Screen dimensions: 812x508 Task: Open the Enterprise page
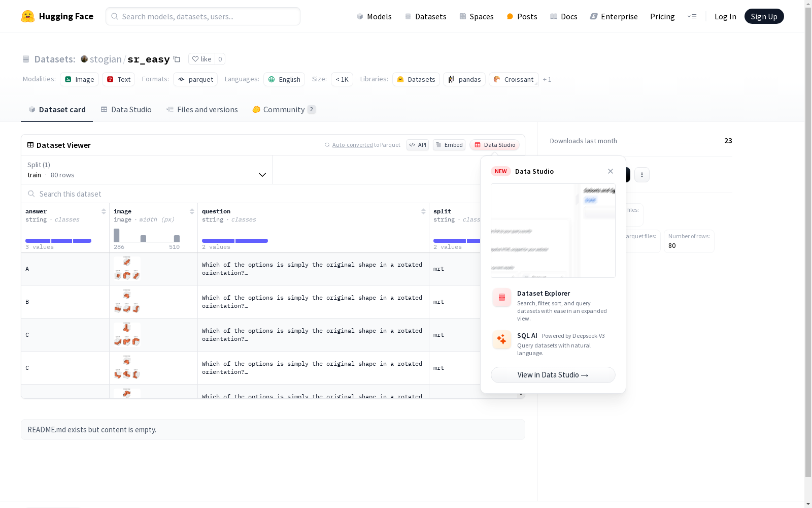[614, 16]
